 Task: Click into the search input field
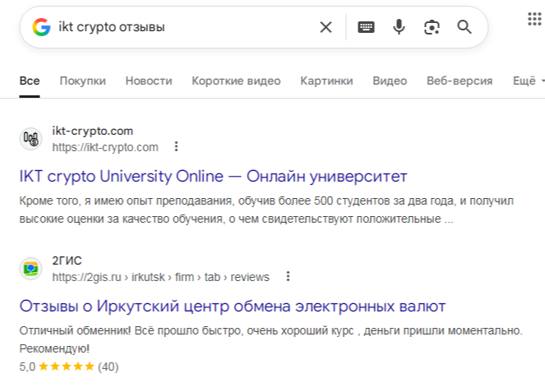click(181, 27)
